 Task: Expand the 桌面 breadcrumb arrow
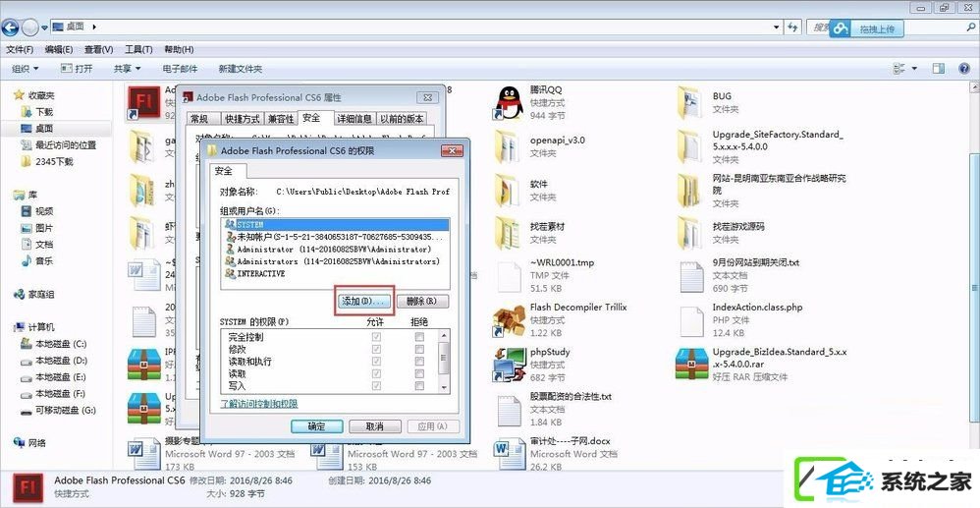point(94,27)
